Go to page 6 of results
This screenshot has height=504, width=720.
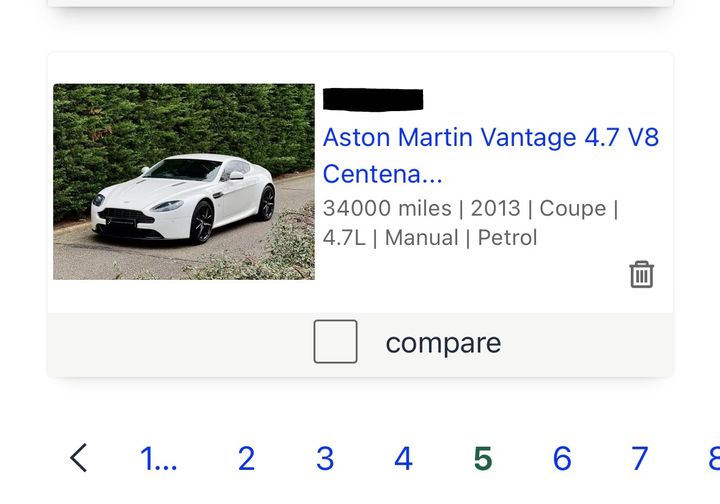[562, 458]
